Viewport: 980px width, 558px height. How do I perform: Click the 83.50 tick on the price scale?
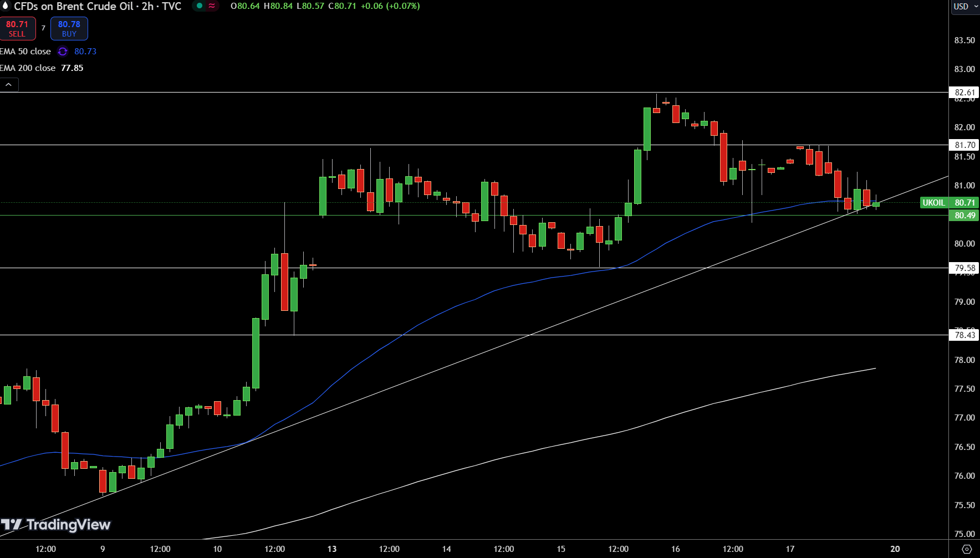pos(964,40)
